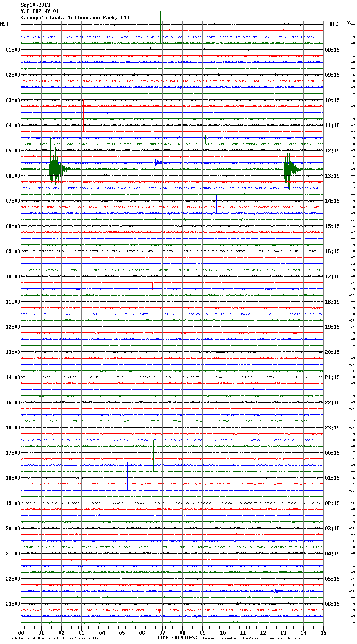Click the "20:15" UTC time label
The width and height of the screenshot is (357, 644).
[x=332, y=352]
